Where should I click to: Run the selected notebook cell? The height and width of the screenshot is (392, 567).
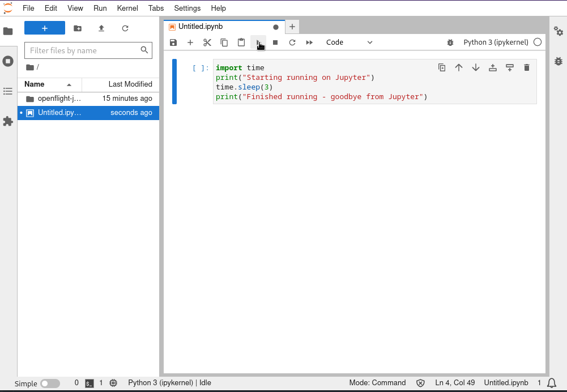[x=258, y=42]
